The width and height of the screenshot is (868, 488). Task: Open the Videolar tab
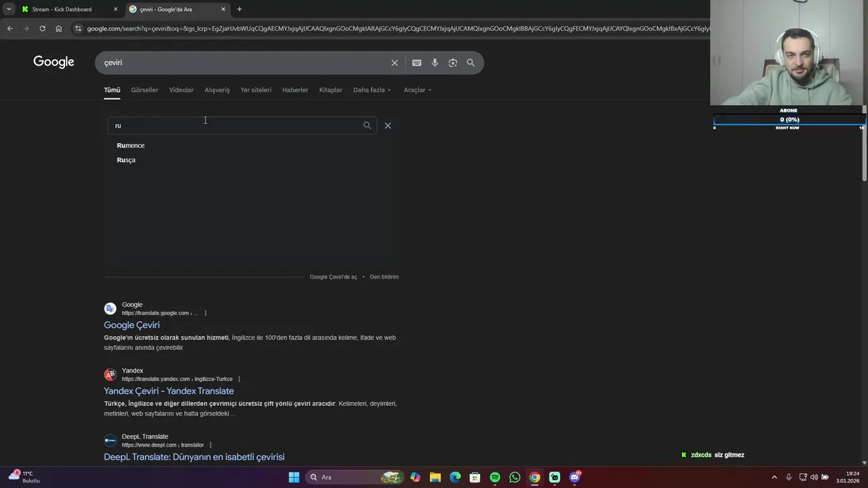coord(181,90)
